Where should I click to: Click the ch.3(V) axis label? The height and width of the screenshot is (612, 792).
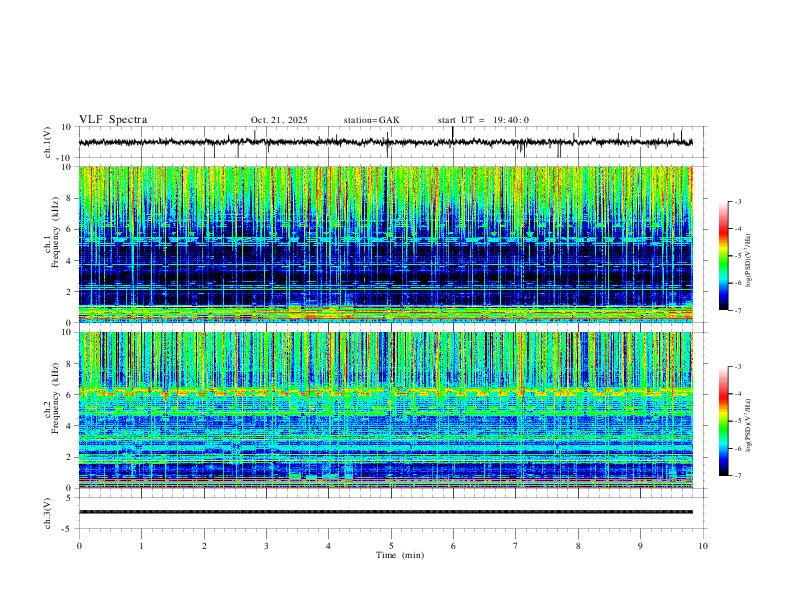click(48, 513)
